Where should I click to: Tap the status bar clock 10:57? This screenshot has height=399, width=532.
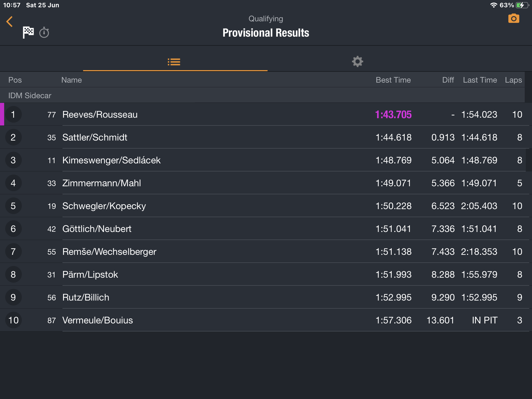pos(12,5)
